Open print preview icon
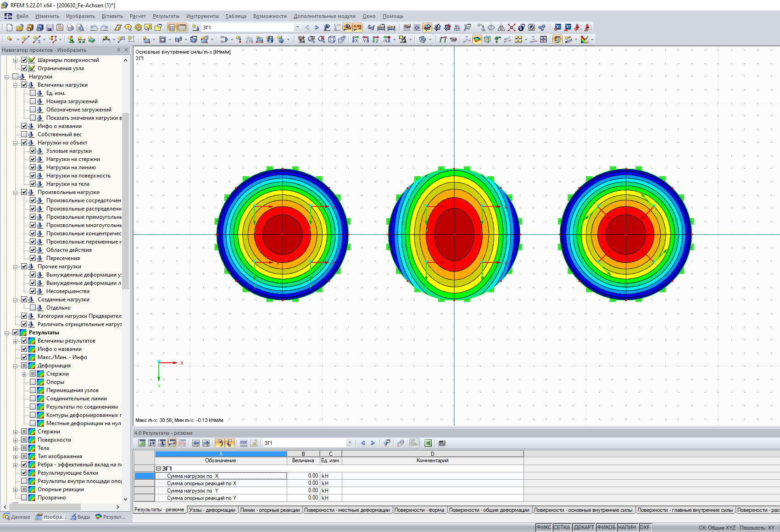The image size is (780, 532). point(80,28)
